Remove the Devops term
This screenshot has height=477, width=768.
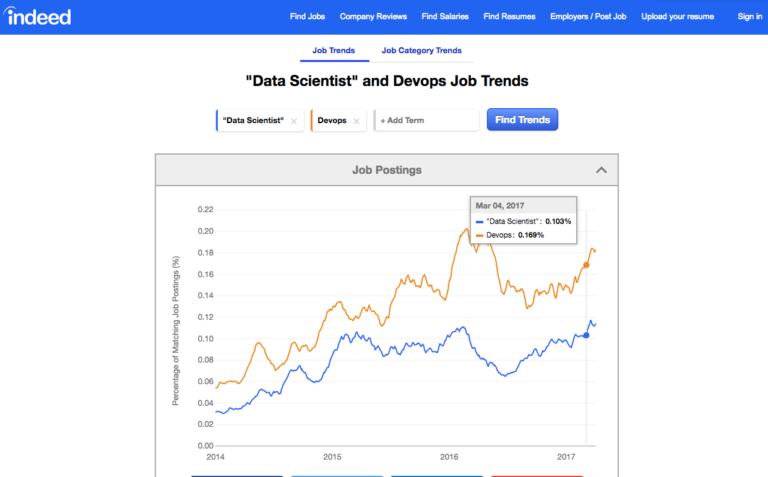(356, 121)
